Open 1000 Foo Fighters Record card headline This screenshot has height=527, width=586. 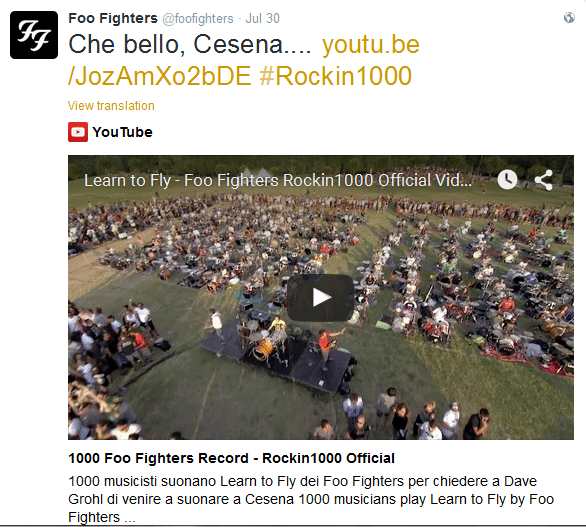(x=231, y=458)
